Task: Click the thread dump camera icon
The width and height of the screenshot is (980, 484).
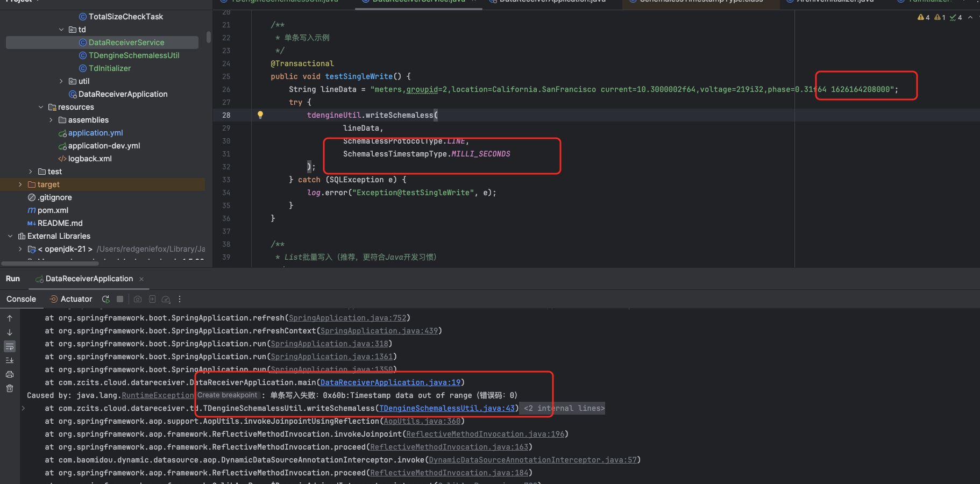Action: [x=138, y=299]
